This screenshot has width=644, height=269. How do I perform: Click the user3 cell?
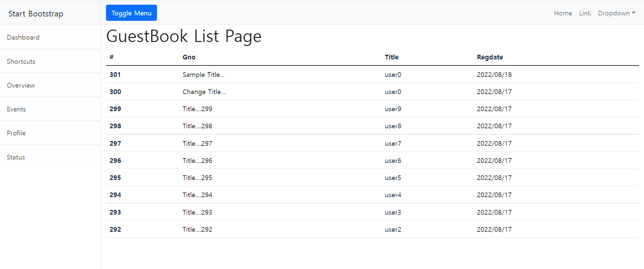[393, 212]
